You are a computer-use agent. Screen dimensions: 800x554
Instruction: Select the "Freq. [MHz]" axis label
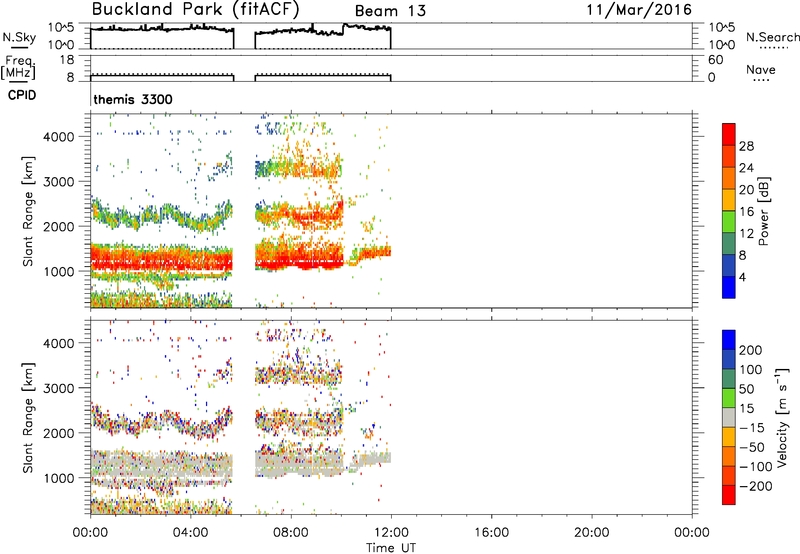pos(18,67)
